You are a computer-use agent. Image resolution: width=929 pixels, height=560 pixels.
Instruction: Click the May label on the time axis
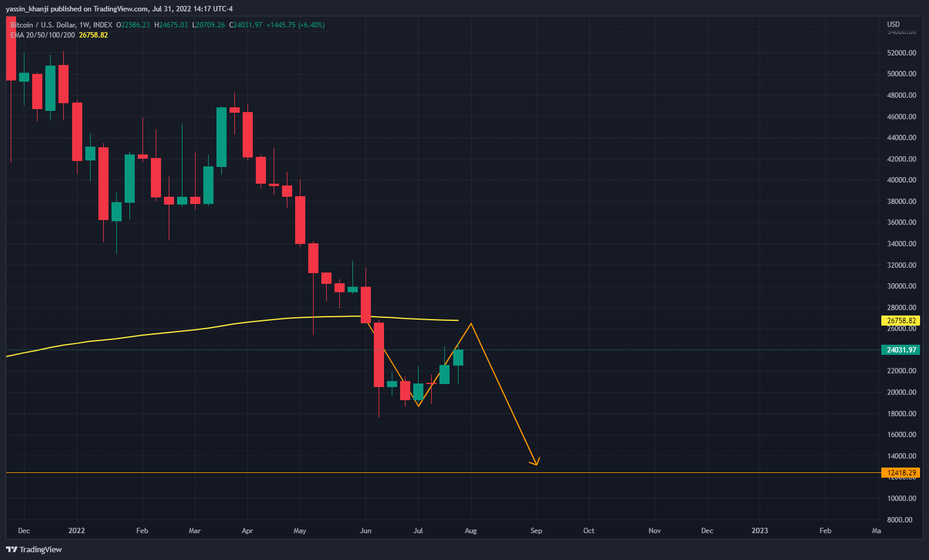[300, 531]
